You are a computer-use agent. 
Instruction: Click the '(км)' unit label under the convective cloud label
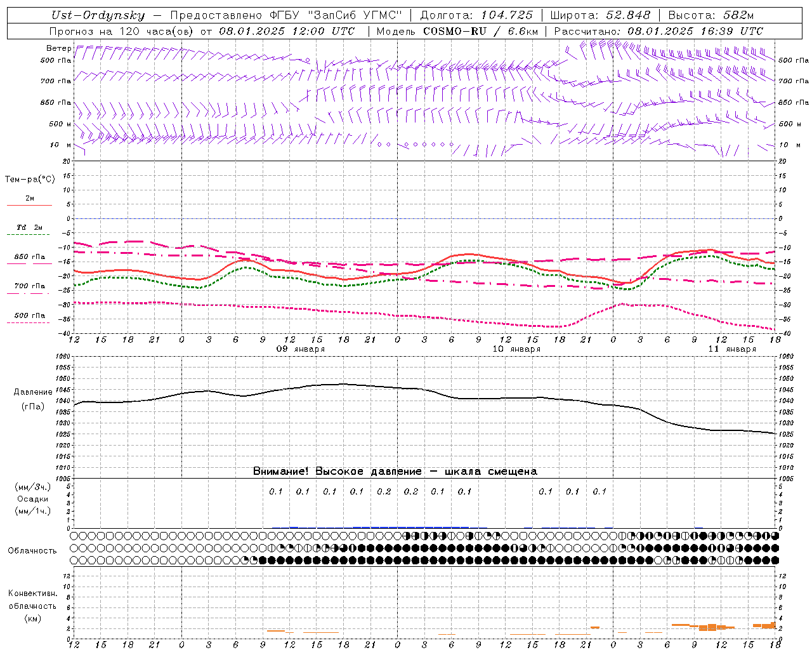pyautogui.click(x=32, y=618)
